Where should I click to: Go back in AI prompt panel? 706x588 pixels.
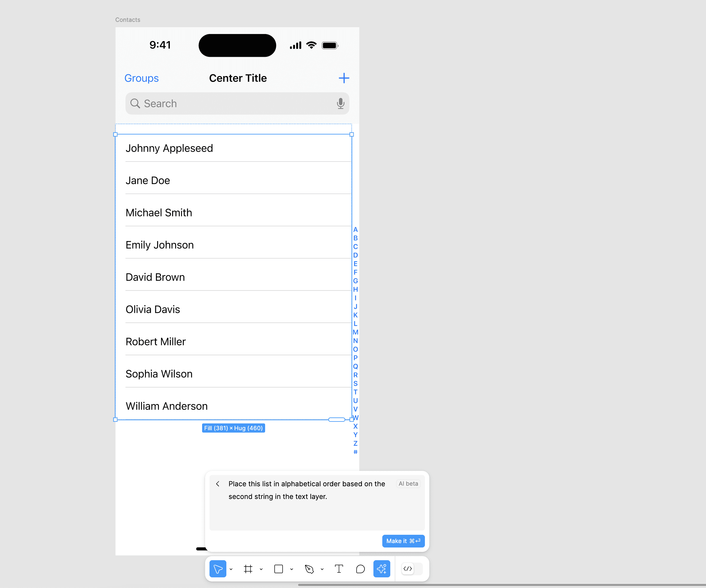[x=217, y=484]
